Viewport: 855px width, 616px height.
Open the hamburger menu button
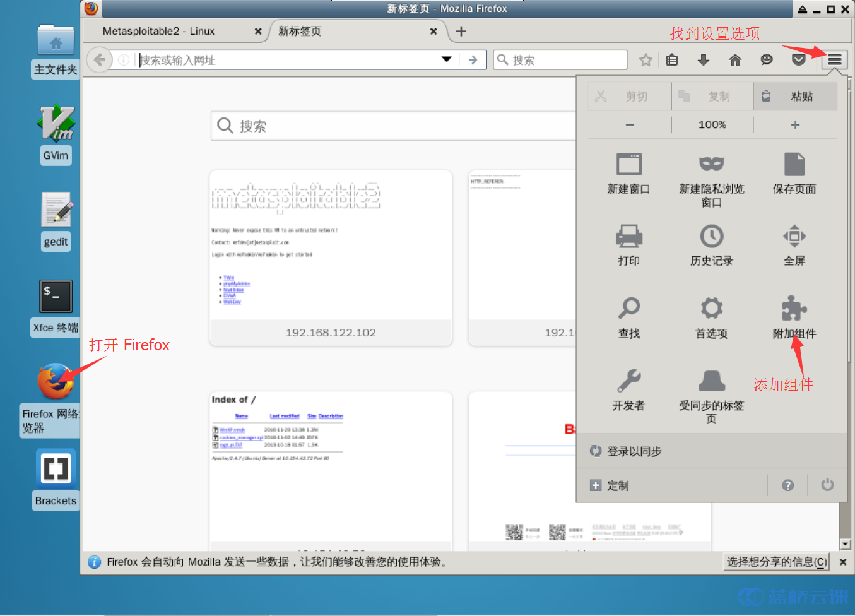point(834,60)
